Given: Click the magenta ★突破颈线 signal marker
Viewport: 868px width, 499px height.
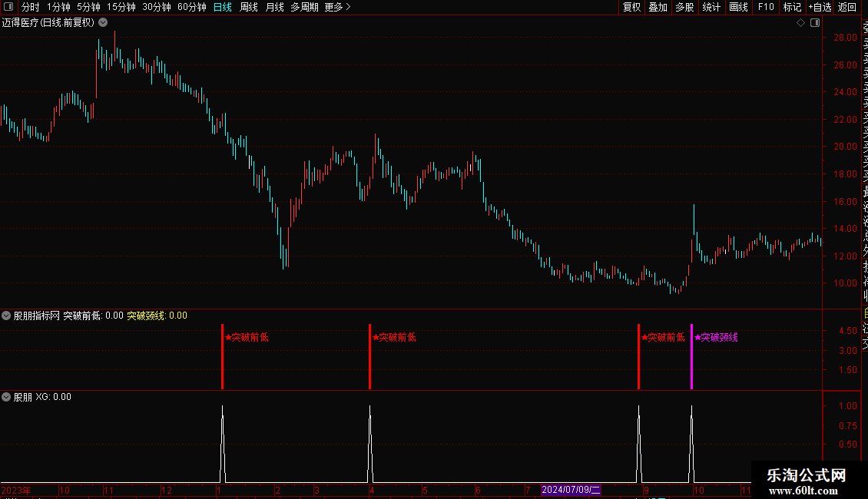Looking at the screenshot, I should coord(717,338).
